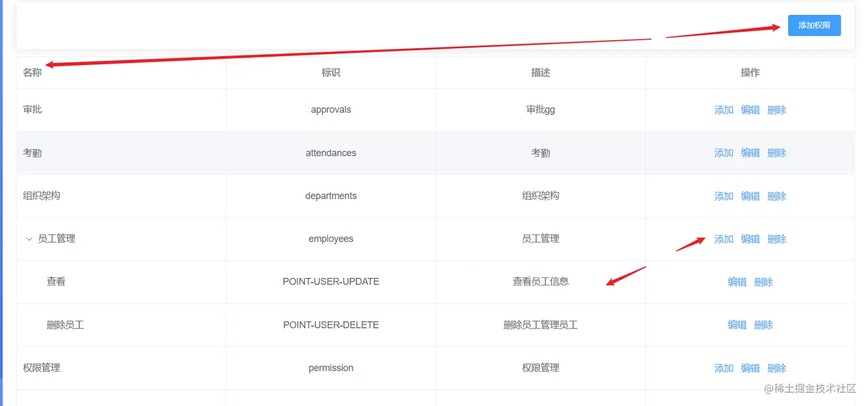Click 删除 in the 查看 row
868x406 pixels.
pos(764,281)
